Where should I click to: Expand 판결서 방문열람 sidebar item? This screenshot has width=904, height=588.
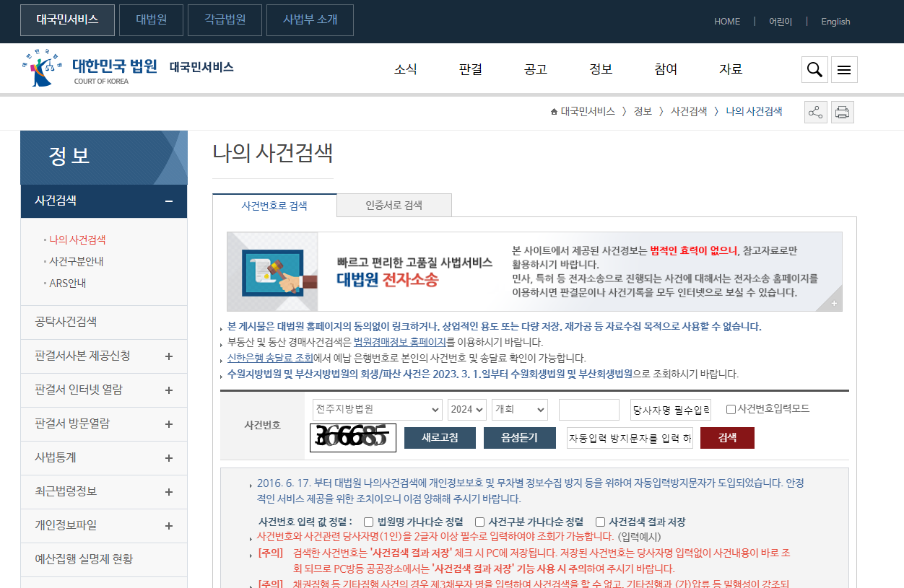point(169,424)
